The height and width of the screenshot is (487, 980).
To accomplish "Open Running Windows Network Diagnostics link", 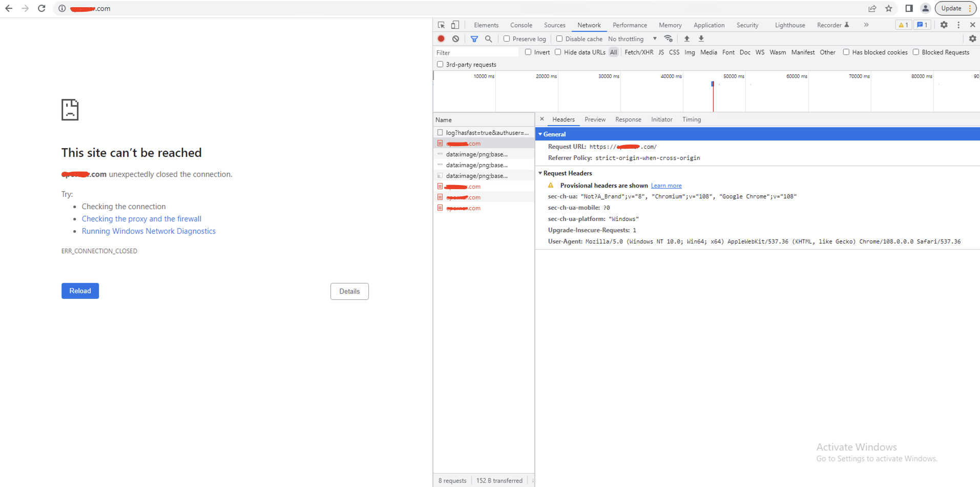I will (x=149, y=231).
